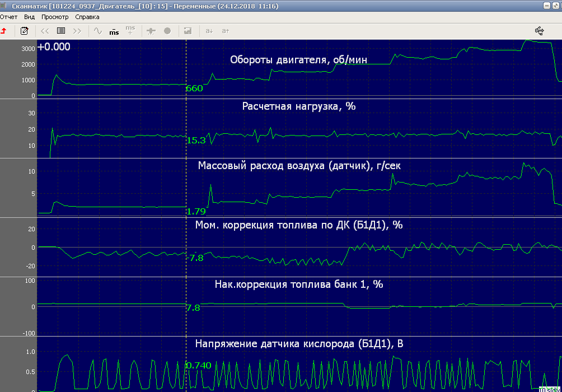The image size is (562, 392).
Task: Toggle the ms time-scale button
Action: coord(114,31)
